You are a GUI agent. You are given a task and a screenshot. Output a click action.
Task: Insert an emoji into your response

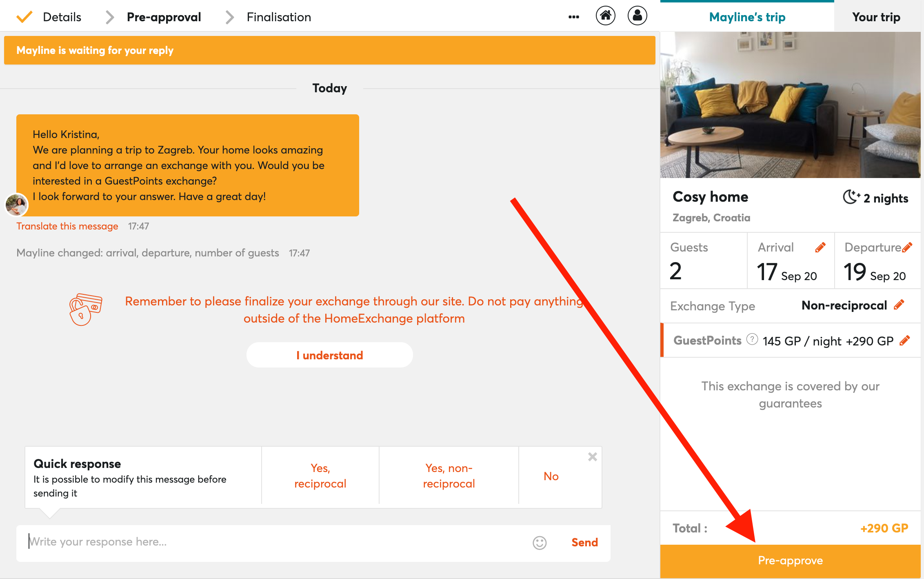540,543
